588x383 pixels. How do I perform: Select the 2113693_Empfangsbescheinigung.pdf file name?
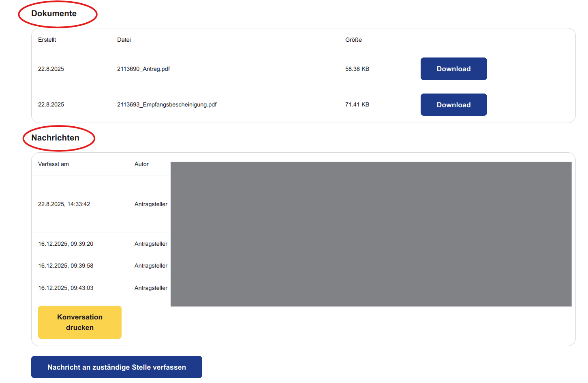point(167,104)
